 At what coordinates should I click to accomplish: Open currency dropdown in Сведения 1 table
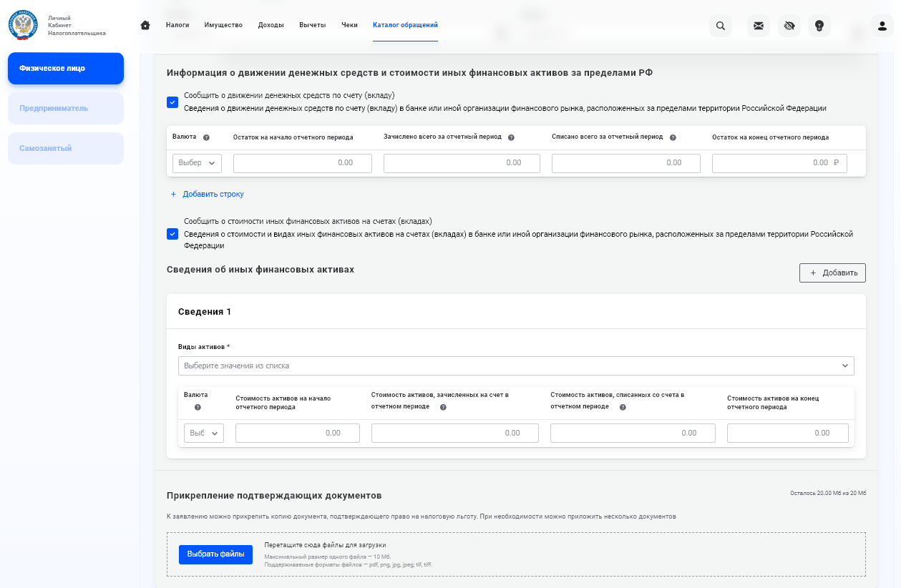click(x=204, y=433)
